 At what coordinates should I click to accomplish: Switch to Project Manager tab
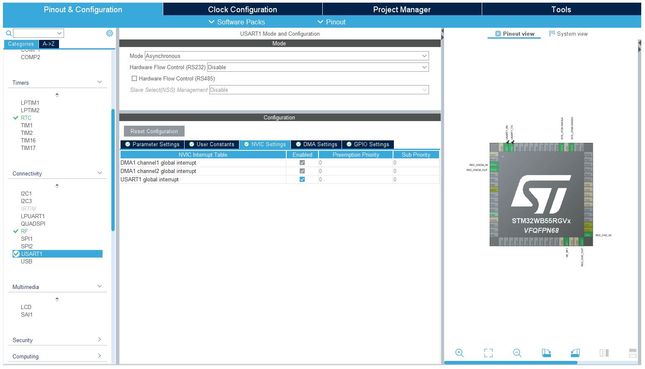(401, 9)
